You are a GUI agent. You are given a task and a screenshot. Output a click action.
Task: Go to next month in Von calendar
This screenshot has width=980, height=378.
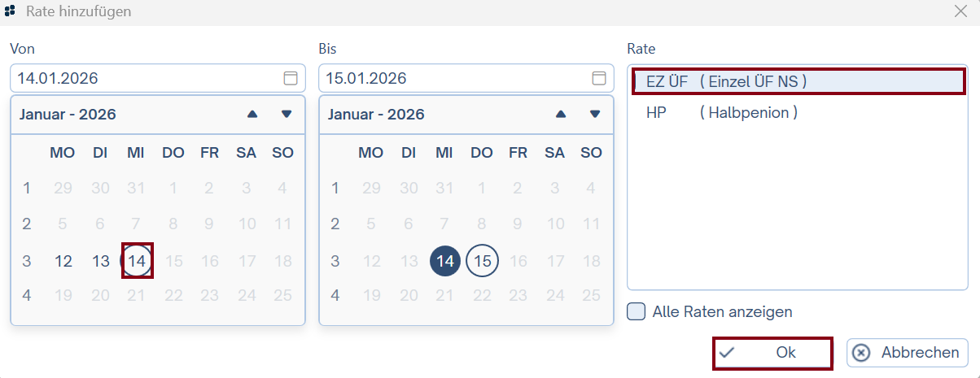287,115
